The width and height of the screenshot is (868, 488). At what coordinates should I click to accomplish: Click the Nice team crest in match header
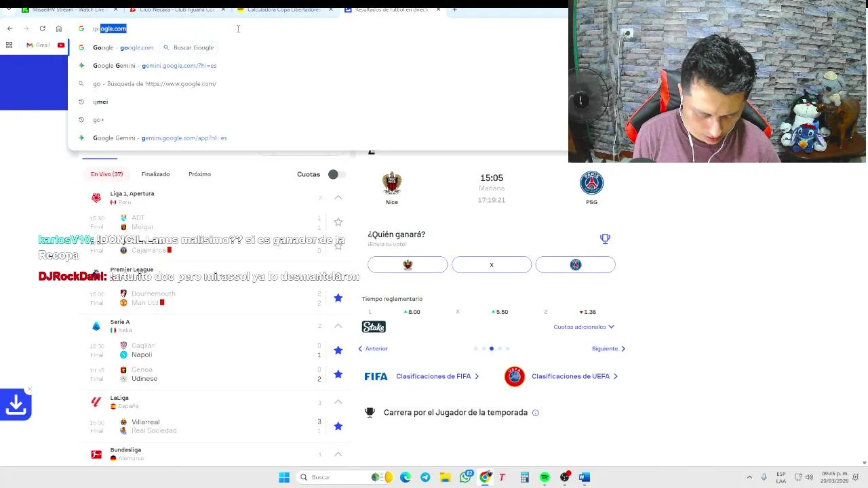point(392,183)
